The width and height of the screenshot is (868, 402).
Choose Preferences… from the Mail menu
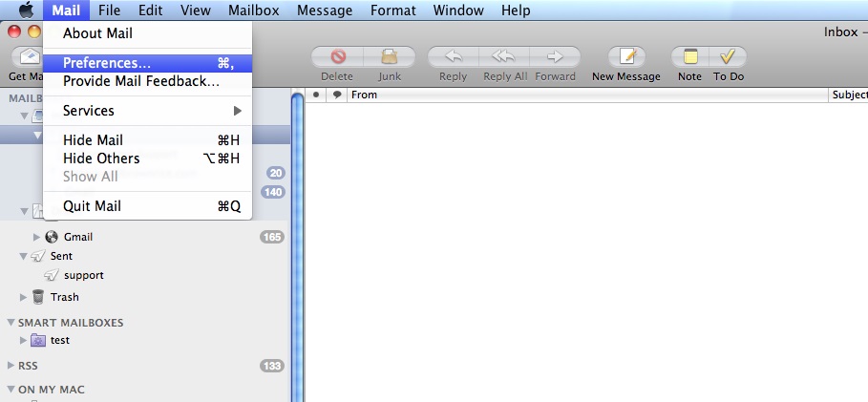[x=147, y=63]
